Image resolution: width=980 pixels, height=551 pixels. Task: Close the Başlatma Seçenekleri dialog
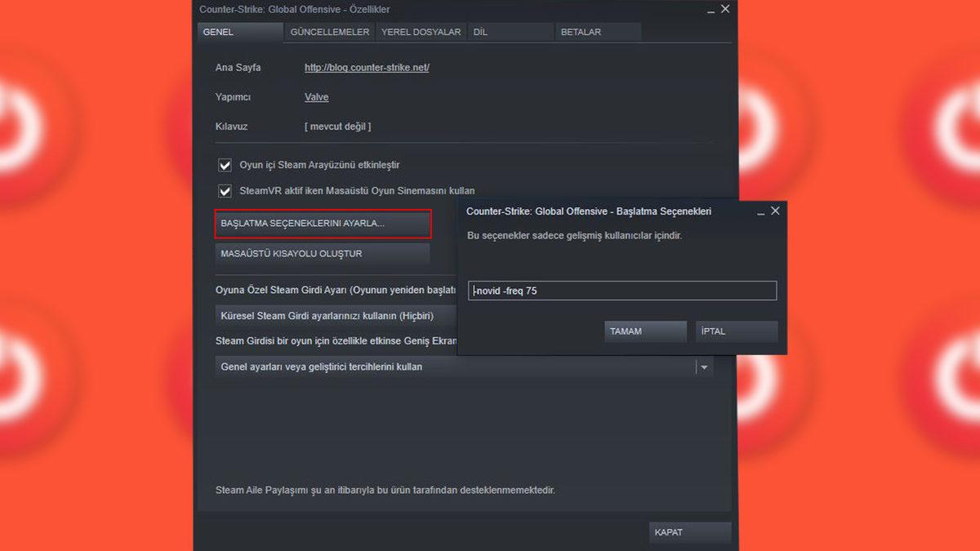[775, 211]
